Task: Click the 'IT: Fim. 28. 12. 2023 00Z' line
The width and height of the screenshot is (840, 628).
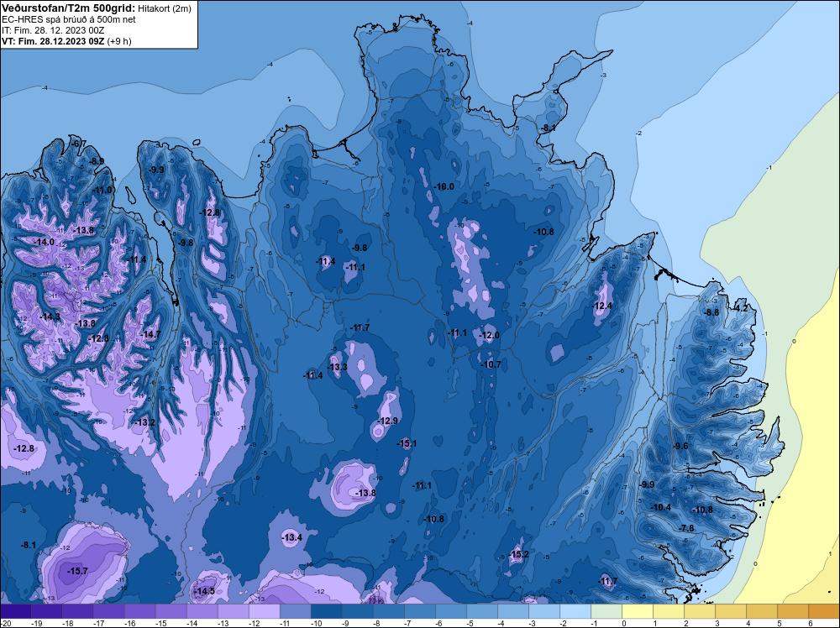Action: [x=53, y=30]
